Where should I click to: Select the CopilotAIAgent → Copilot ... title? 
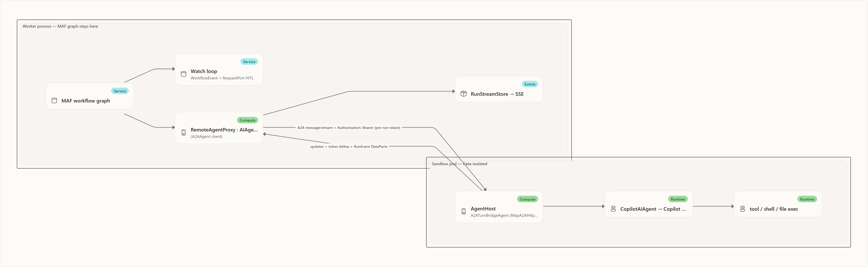coord(653,209)
